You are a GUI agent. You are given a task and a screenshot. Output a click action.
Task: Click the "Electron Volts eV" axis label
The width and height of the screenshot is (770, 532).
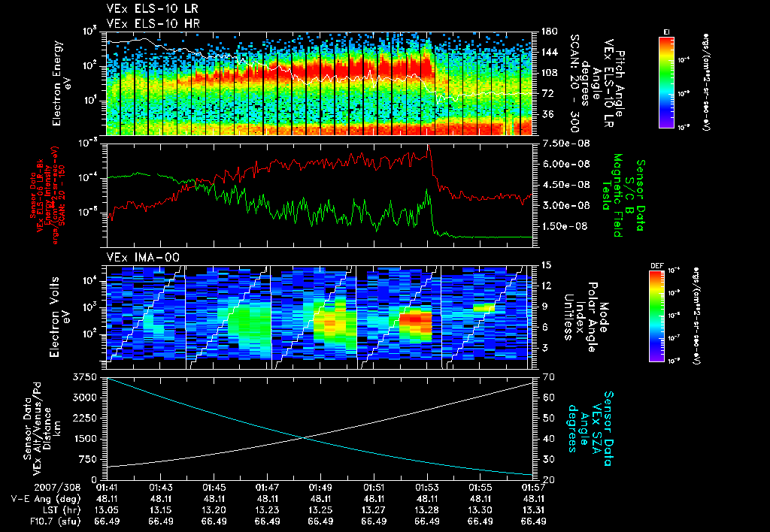[60, 317]
